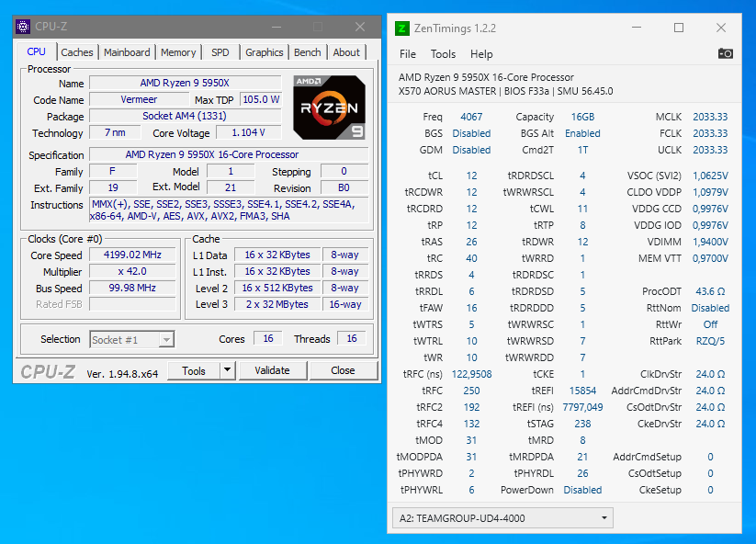Click the Level 2 cache value 16 x 512 KBytes
Viewport: 756px width, 544px height.
(x=277, y=288)
